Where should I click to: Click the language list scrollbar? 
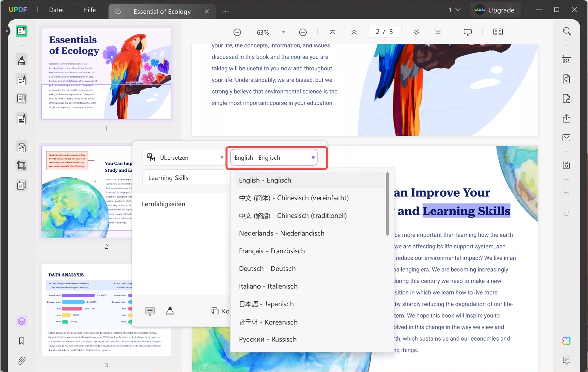coord(387,204)
